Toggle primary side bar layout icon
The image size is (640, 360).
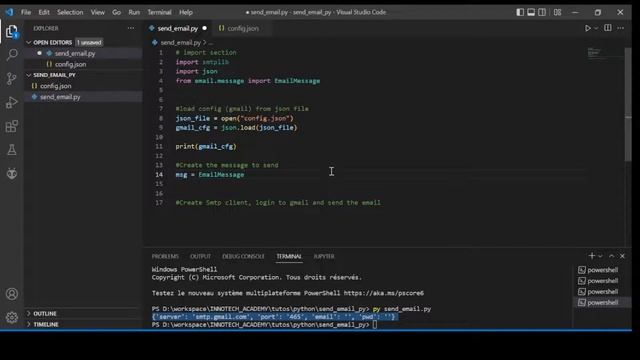click(520, 12)
